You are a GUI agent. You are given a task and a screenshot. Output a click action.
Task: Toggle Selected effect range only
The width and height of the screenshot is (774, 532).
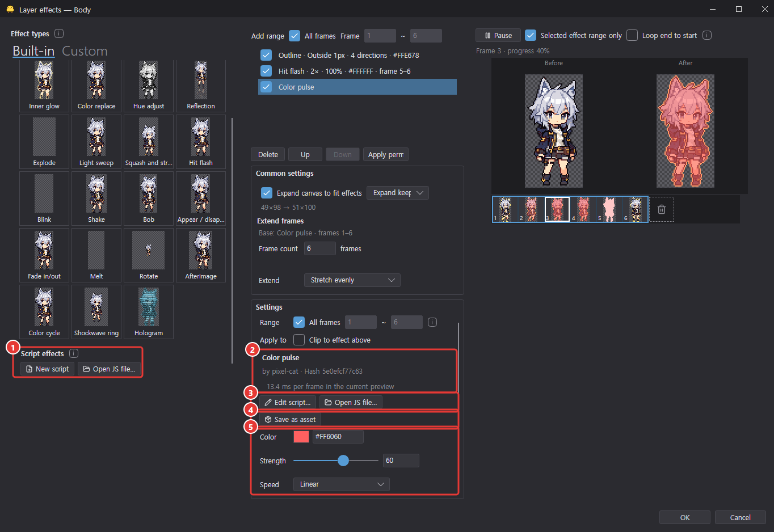click(531, 35)
